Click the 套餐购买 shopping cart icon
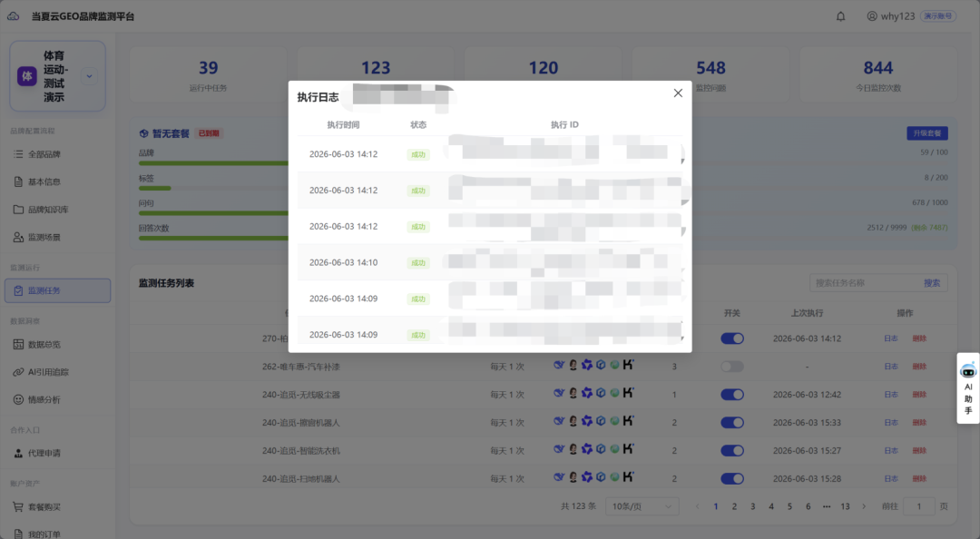 coord(18,507)
